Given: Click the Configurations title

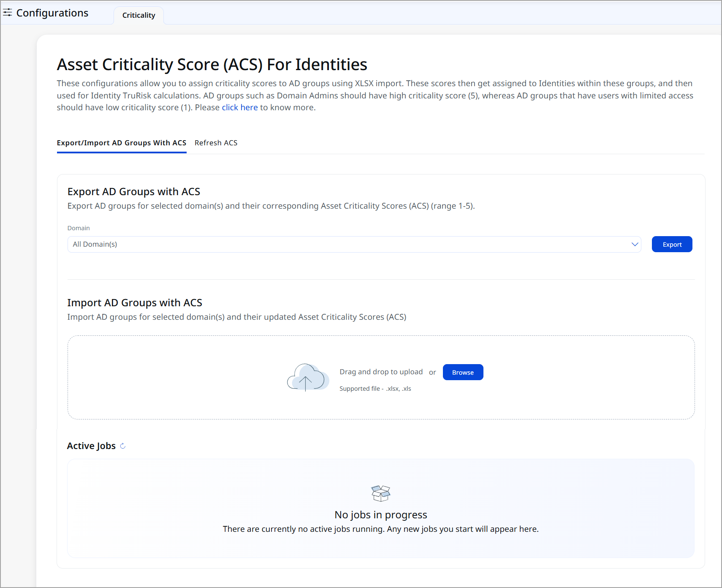Looking at the screenshot, I should pos(52,13).
